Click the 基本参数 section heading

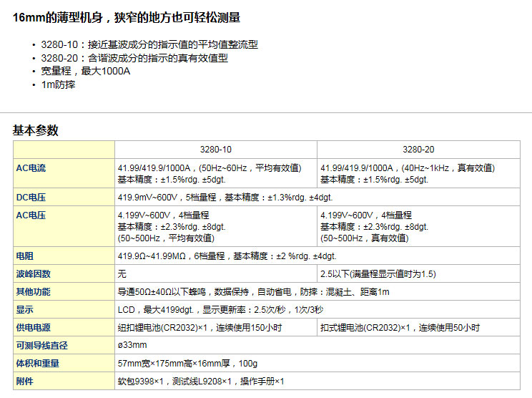pyautogui.click(x=35, y=130)
